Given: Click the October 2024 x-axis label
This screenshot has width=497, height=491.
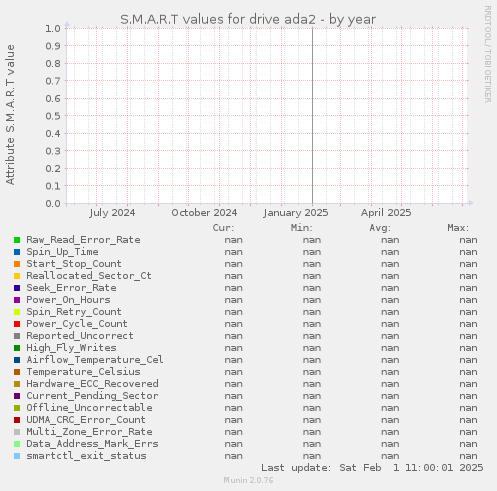Looking at the screenshot, I should 204,213.
